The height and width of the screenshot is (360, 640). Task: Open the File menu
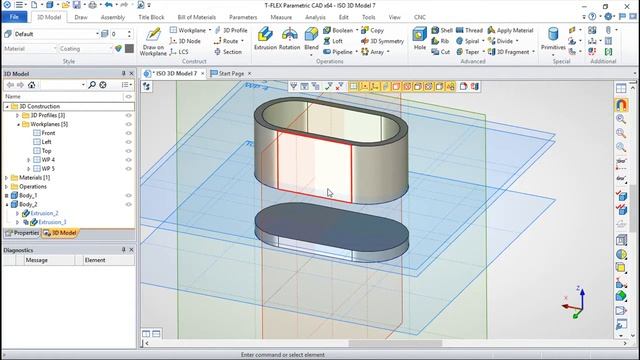(x=14, y=17)
